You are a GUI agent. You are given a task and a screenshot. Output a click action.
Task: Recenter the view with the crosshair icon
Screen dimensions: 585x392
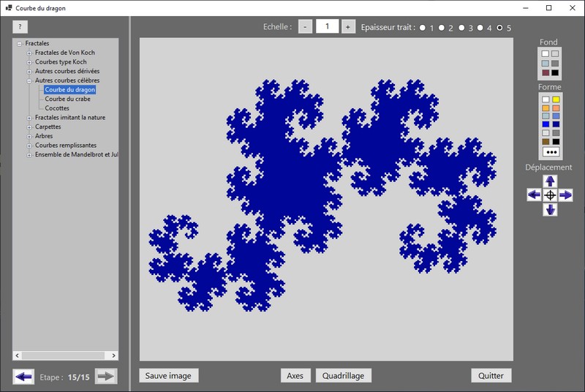(x=550, y=195)
